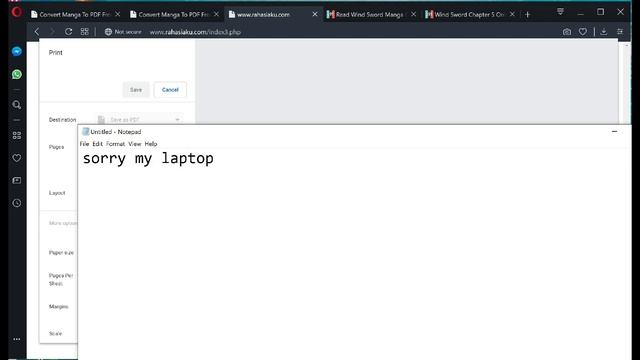Open Notepad View menu
Viewport: 640px width, 360px height.
click(135, 144)
